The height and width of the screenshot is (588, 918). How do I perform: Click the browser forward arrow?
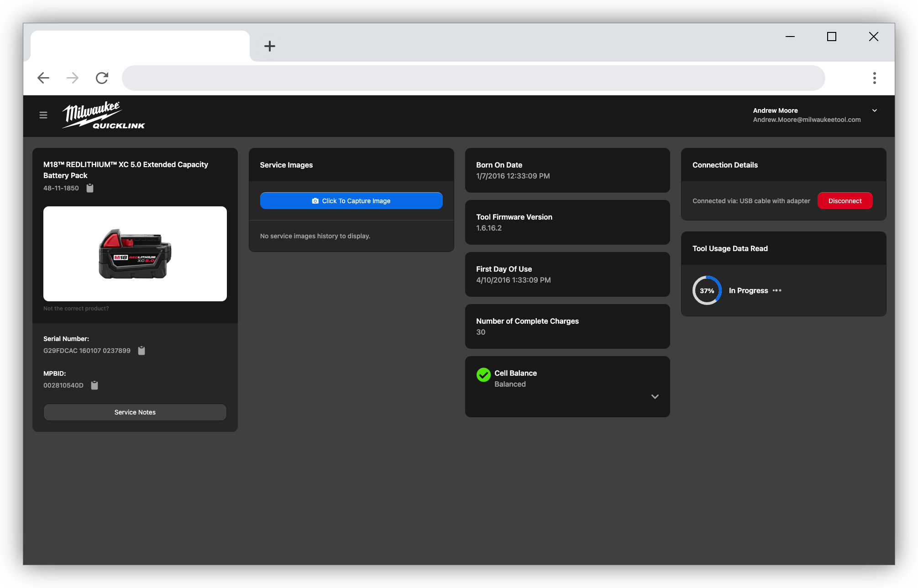pos(73,78)
